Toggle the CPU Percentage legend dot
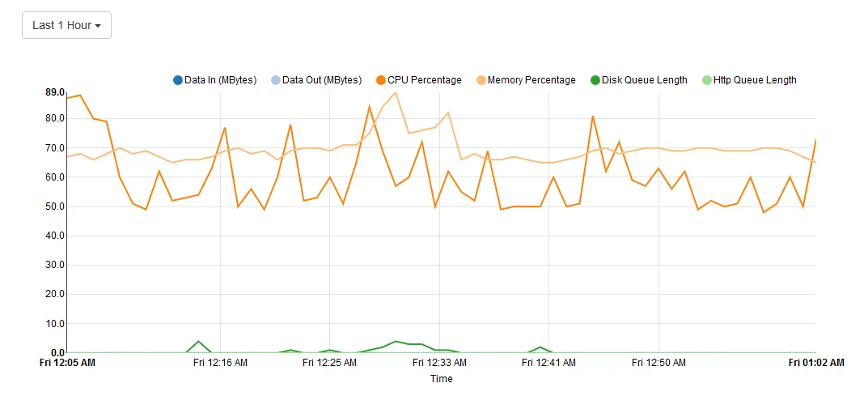Viewport: 868px width, 400px height. tap(381, 80)
